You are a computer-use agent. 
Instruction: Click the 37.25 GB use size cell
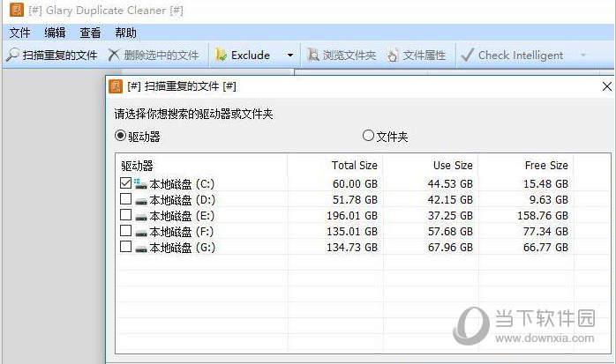(x=450, y=215)
